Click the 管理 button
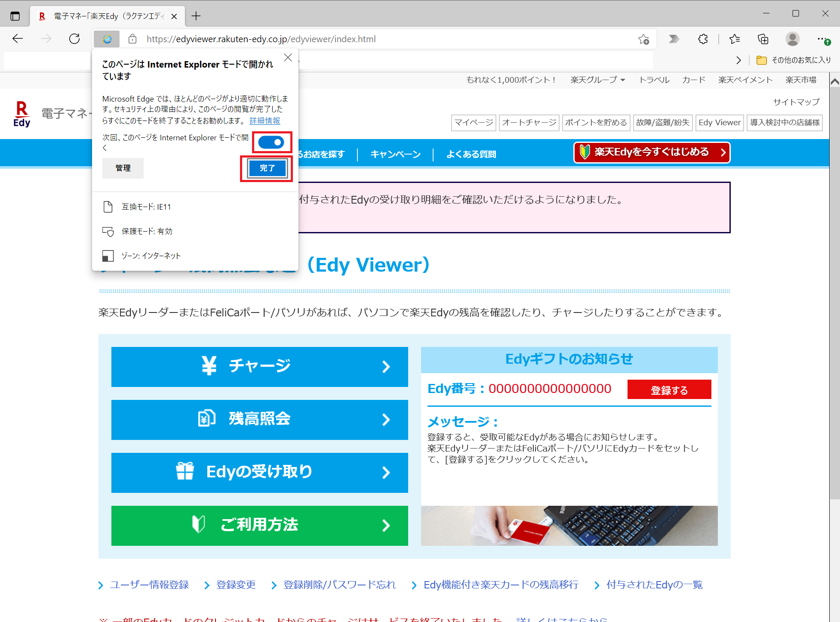 pyautogui.click(x=123, y=168)
